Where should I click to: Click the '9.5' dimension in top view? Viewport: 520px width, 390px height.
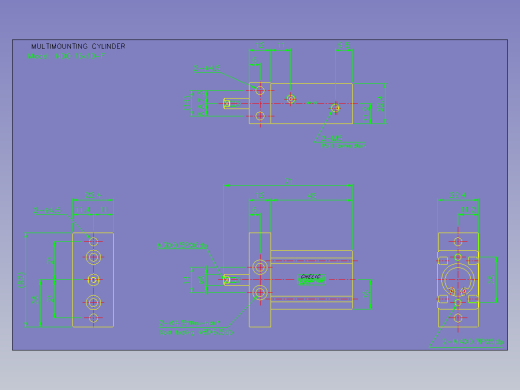click(344, 45)
